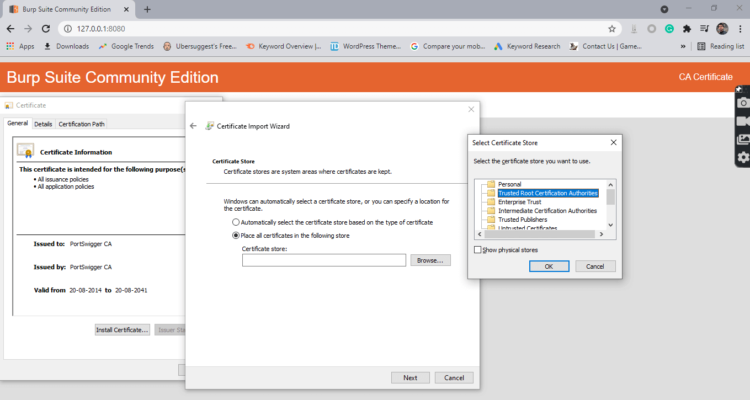
Task: Close the Certificate Import Wizard window
Action: [471, 110]
